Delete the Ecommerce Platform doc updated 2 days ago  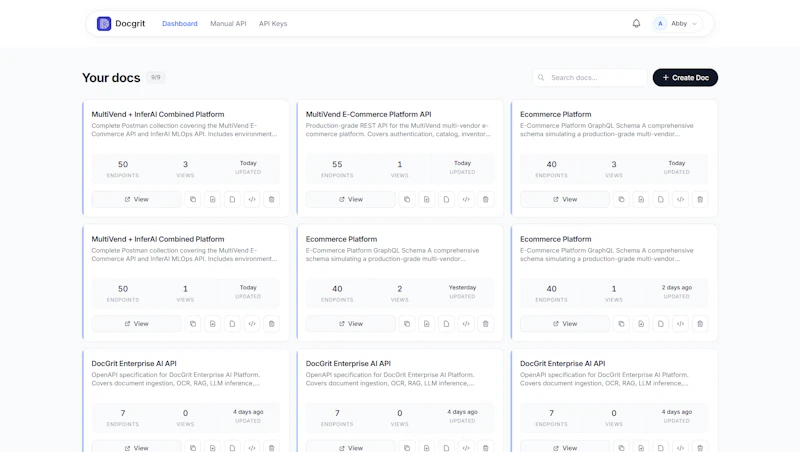700,324
